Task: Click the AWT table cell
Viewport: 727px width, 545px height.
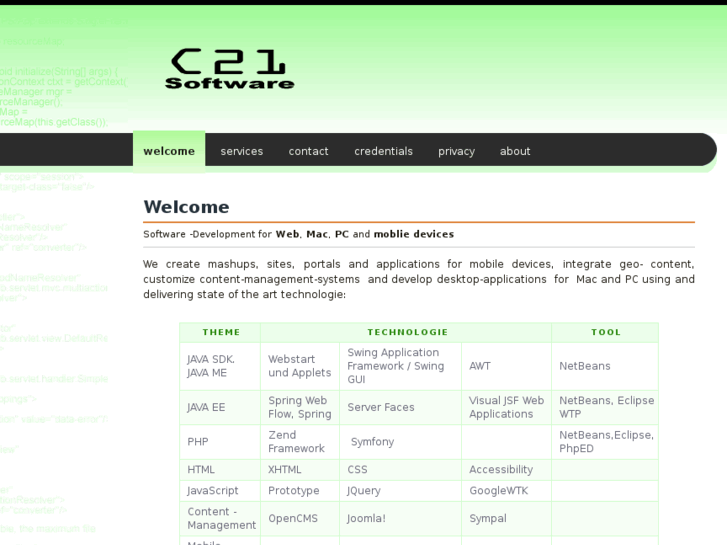Action: (x=506, y=366)
